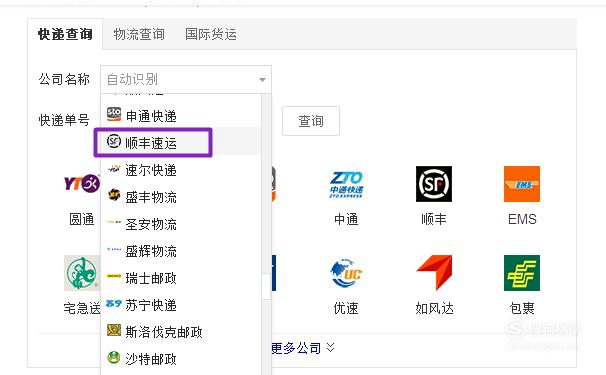Pick 瑞士邮政 from the company list
The height and width of the screenshot is (375, 606).
click(181, 278)
